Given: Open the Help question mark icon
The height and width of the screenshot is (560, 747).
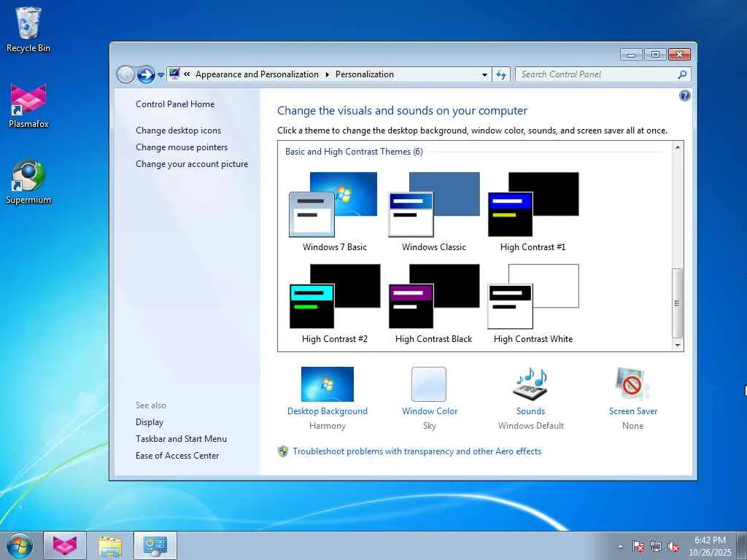Looking at the screenshot, I should [684, 96].
